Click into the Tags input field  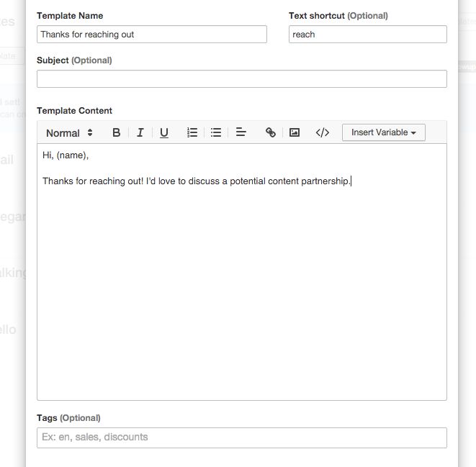point(242,437)
